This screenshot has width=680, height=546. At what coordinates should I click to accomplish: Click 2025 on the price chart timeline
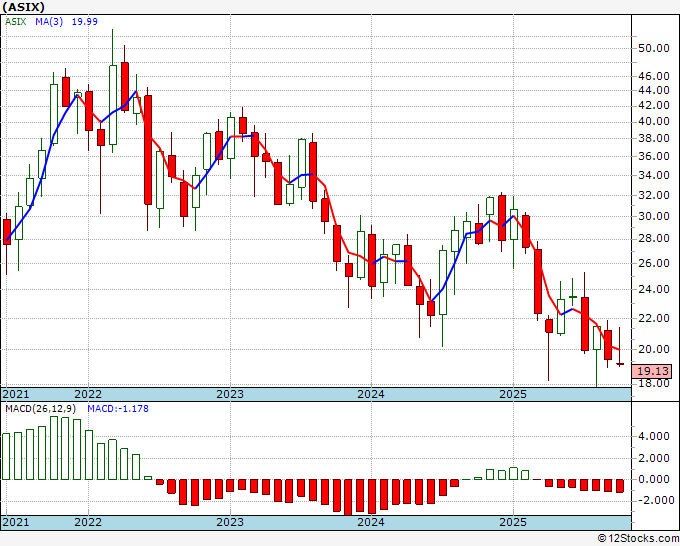pyautogui.click(x=513, y=394)
